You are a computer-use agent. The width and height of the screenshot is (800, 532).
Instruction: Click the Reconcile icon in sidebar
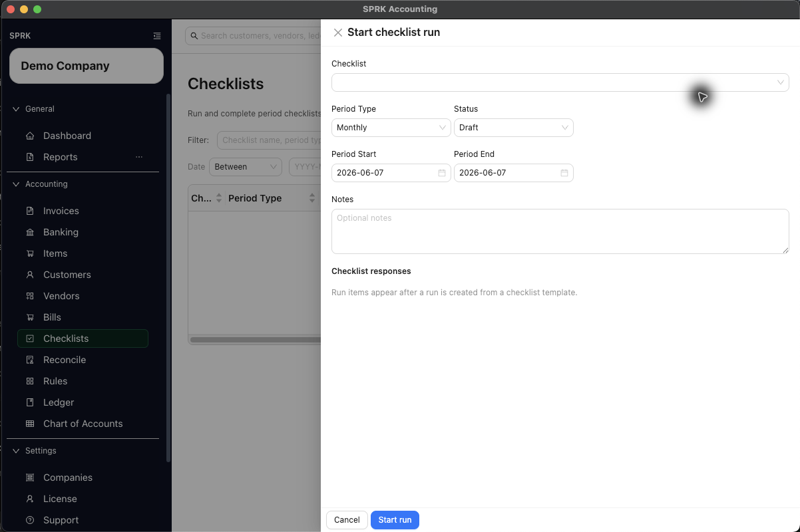pyautogui.click(x=30, y=360)
